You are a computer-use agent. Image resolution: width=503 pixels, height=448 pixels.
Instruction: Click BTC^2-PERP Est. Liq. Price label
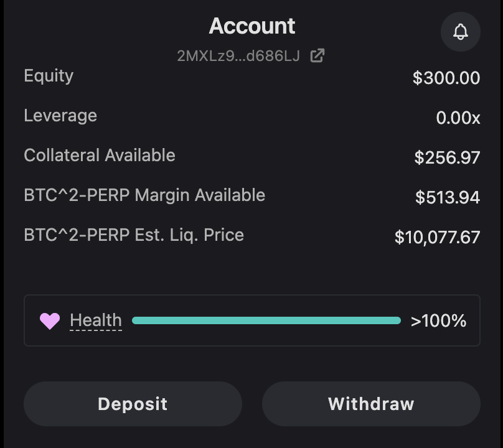134,235
